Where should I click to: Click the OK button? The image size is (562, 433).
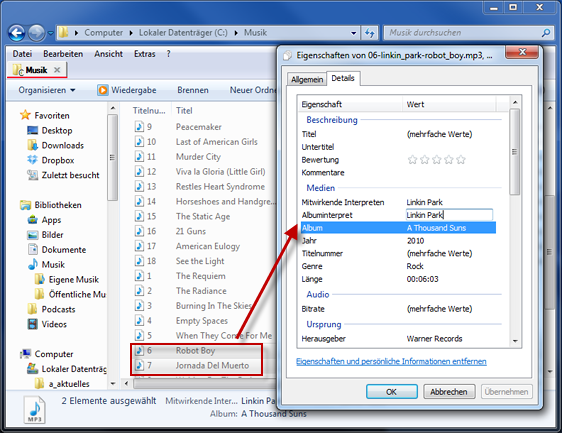[392, 392]
